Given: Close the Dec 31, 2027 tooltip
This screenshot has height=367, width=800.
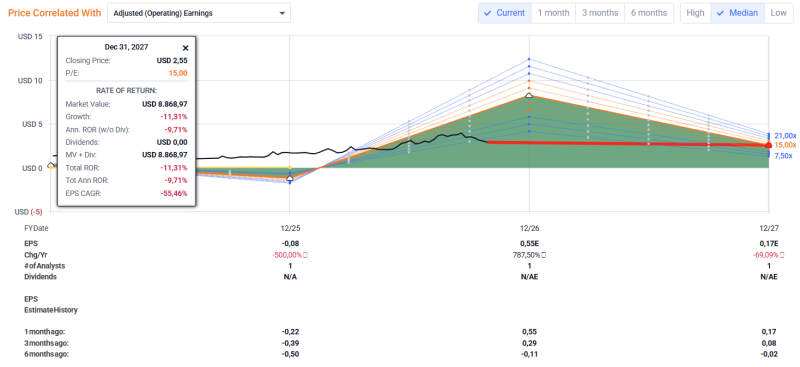Looking at the screenshot, I should (x=185, y=48).
